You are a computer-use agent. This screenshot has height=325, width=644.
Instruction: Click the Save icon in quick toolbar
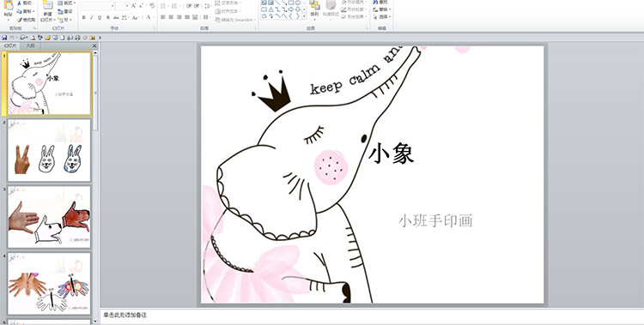(x=4, y=38)
